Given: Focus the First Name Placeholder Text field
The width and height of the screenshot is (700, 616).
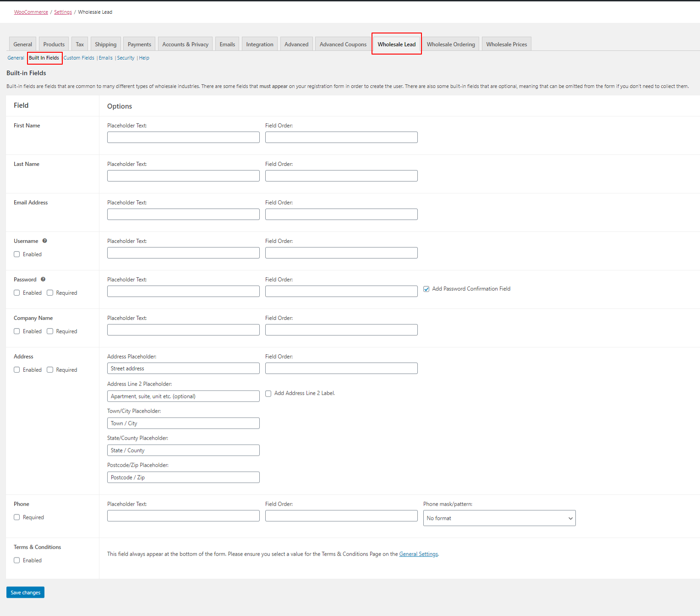Looking at the screenshot, I should tap(183, 137).
